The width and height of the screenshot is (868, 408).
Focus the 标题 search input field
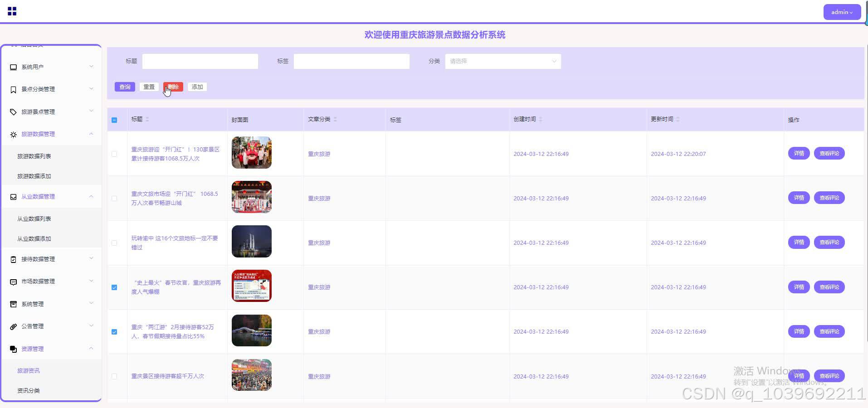click(x=200, y=61)
